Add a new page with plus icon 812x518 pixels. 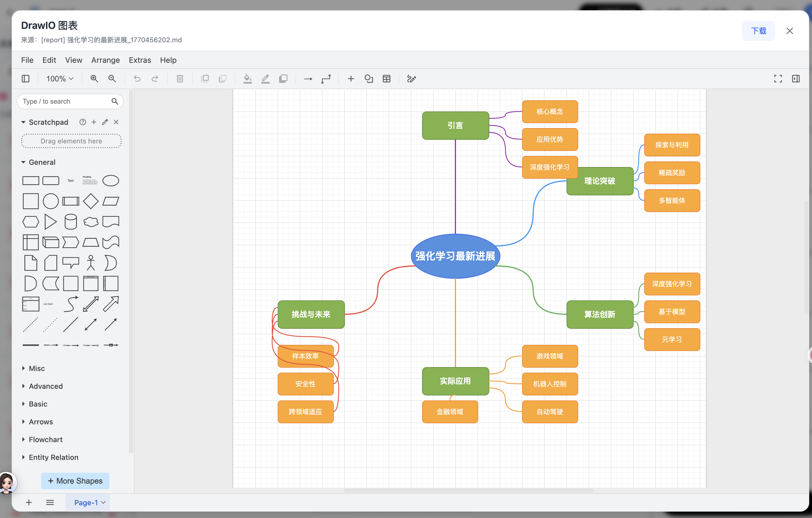point(29,502)
